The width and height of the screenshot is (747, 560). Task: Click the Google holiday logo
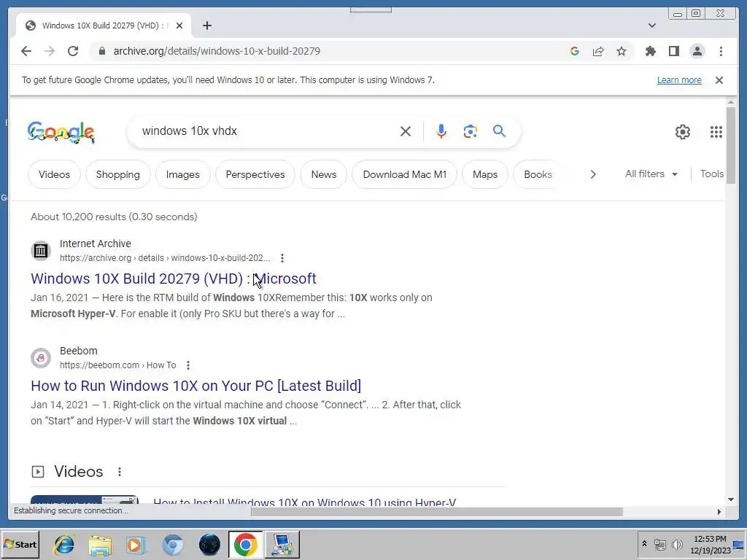click(61, 132)
